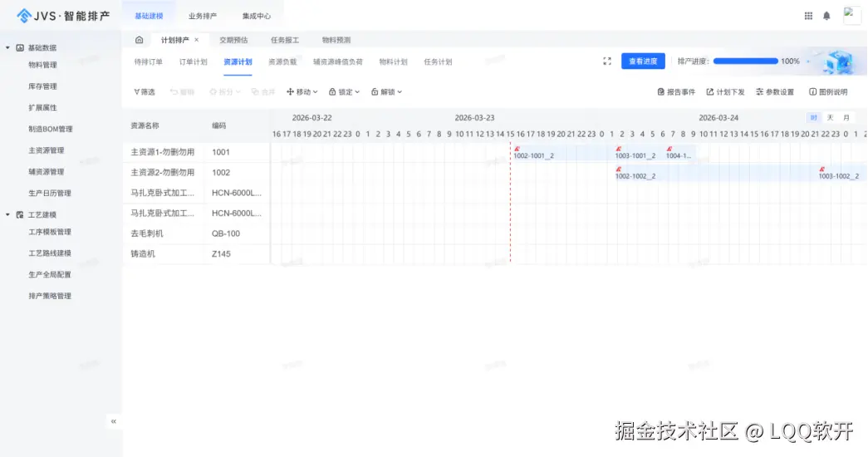Open 生产日历管理 in the sidebar
The height and width of the screenshot is (457, 868).
[x=50, y=194]
